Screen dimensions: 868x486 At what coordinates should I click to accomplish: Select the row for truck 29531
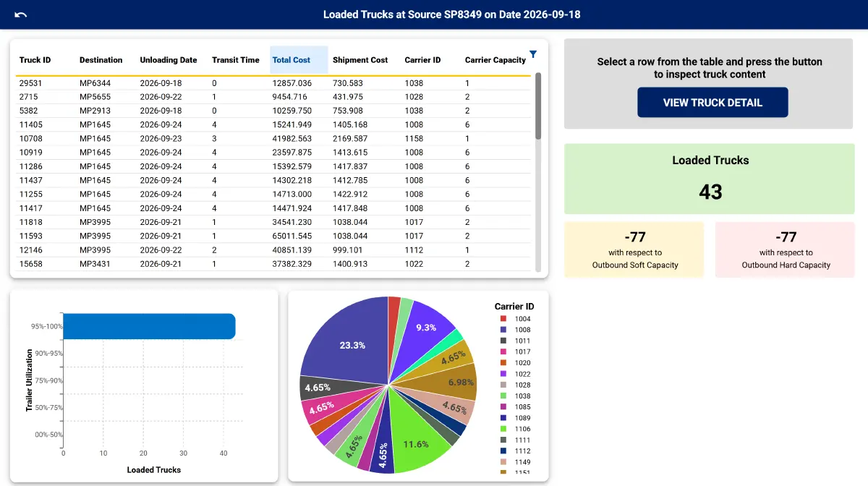[x=275, y=83]
